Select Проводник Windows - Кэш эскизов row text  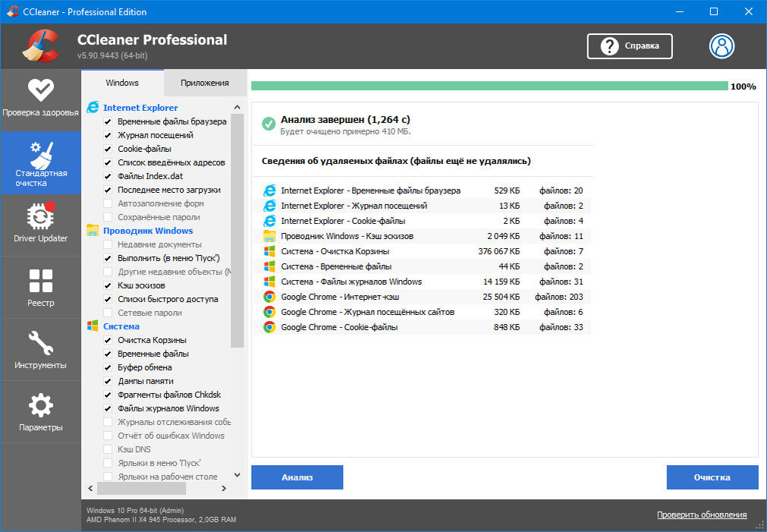point(347,236)
